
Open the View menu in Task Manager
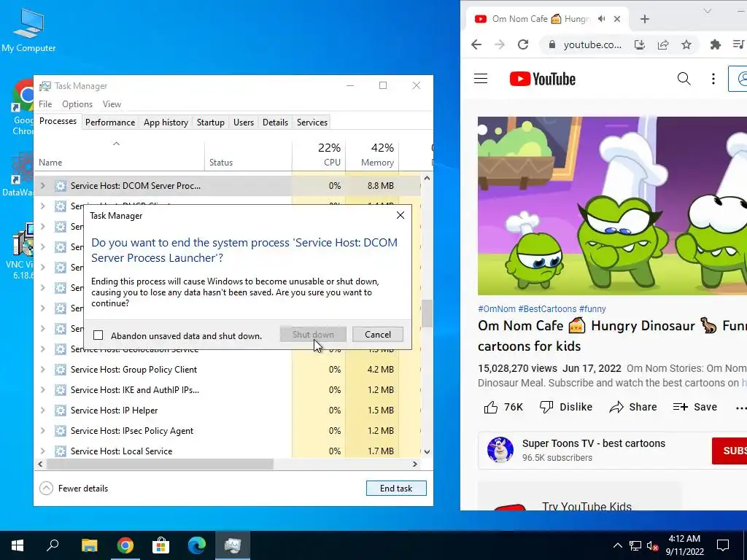[x=112, y=104]
